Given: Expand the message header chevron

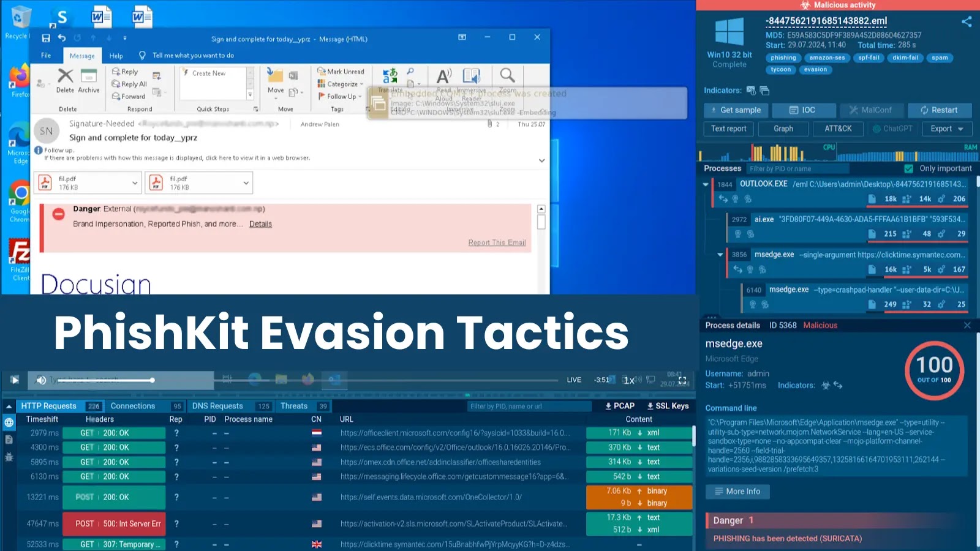Looking at the screenshot, I should click(x=541, y=160).
